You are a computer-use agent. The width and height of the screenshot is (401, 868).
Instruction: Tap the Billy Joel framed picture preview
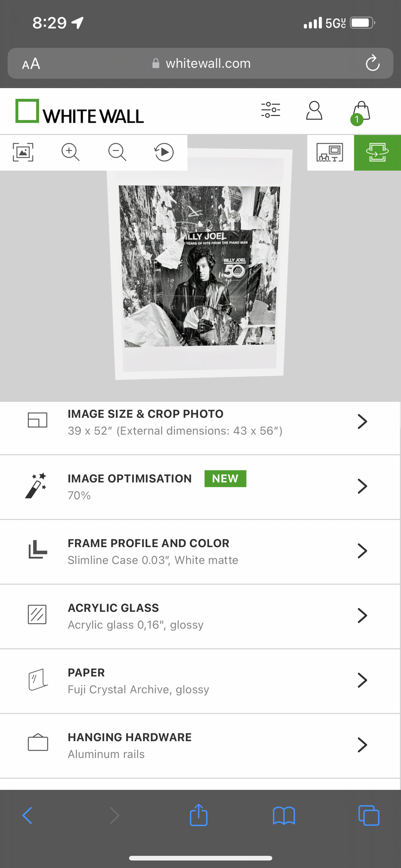point(199,265)
